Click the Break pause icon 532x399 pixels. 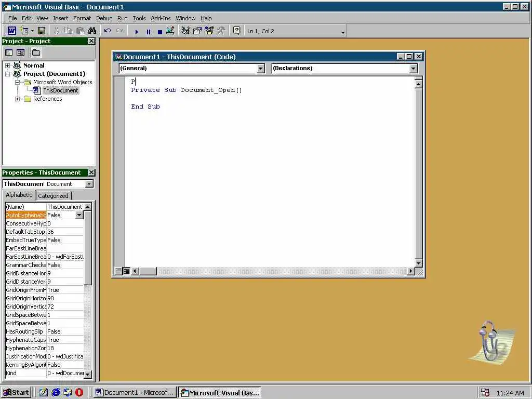148,32
